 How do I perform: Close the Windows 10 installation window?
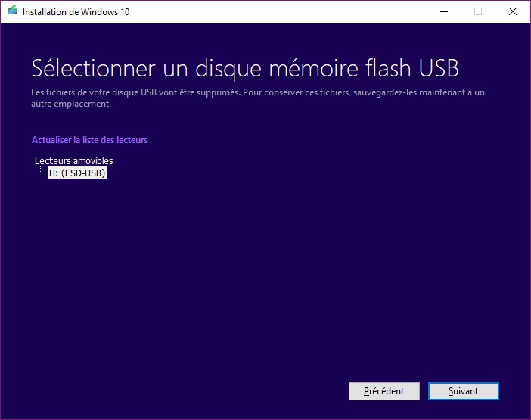pos(513,11)
